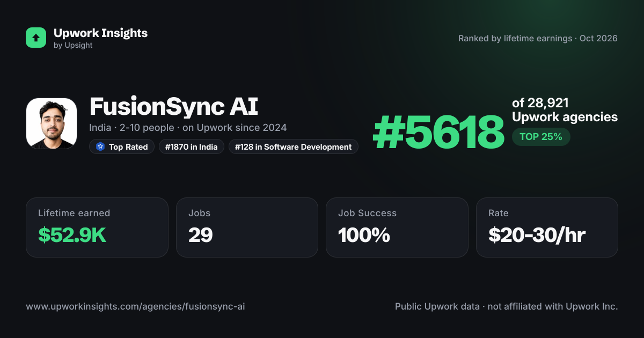Select the Top Rated pill

pyautogui.click(x=122, y=146)
